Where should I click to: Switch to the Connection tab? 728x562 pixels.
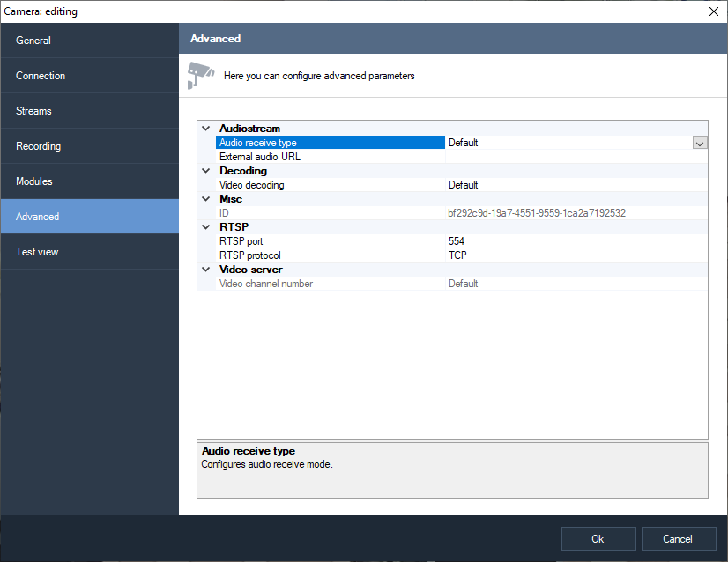(x=89, y=76)
